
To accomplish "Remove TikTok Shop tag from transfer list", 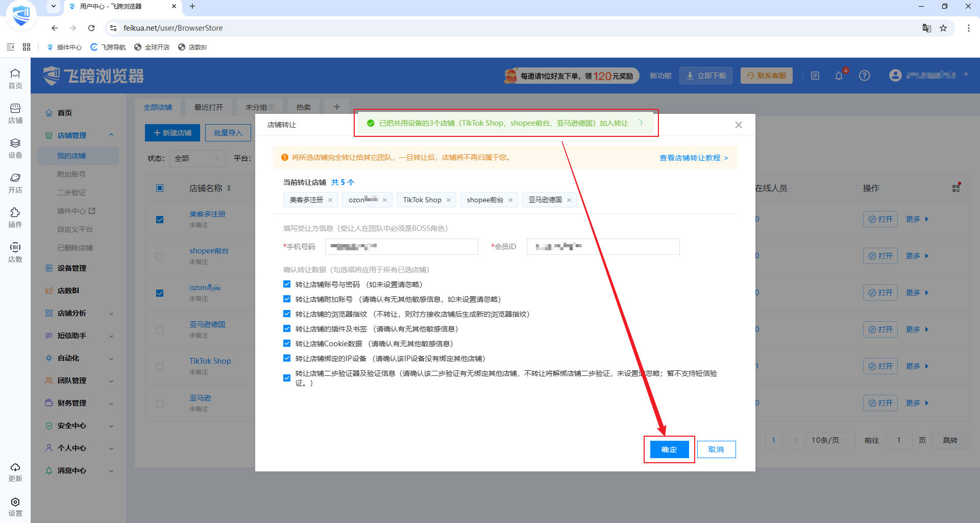I will [449, 200].
